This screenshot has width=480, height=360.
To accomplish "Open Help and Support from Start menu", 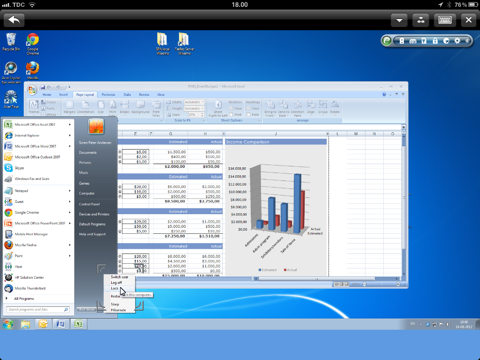I will coord(92,234).
